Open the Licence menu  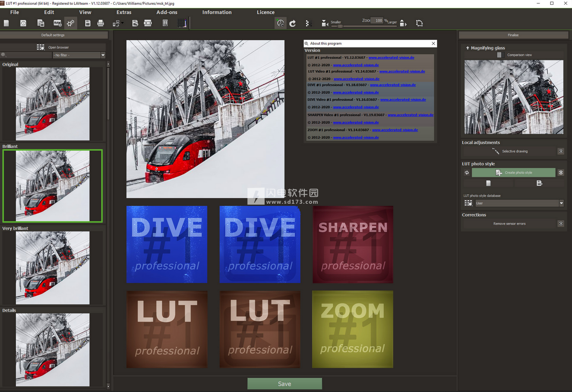(265, 12)
